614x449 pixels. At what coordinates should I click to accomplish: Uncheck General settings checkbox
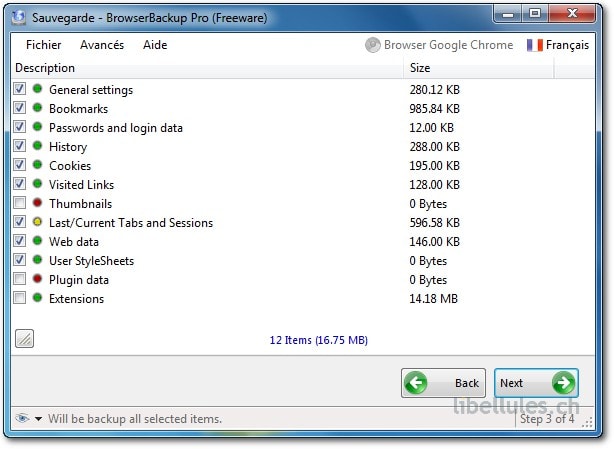[20, 89]
